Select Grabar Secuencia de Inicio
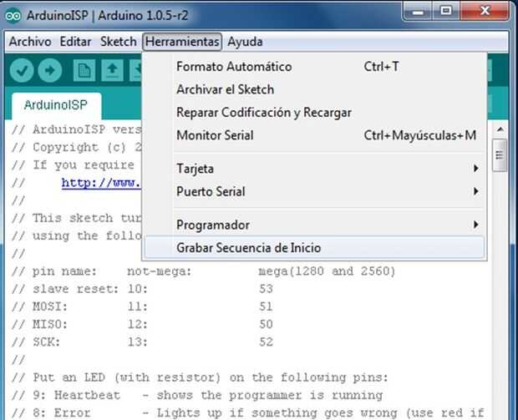Viewport: 518px width, 420px height. coord(314,248)
